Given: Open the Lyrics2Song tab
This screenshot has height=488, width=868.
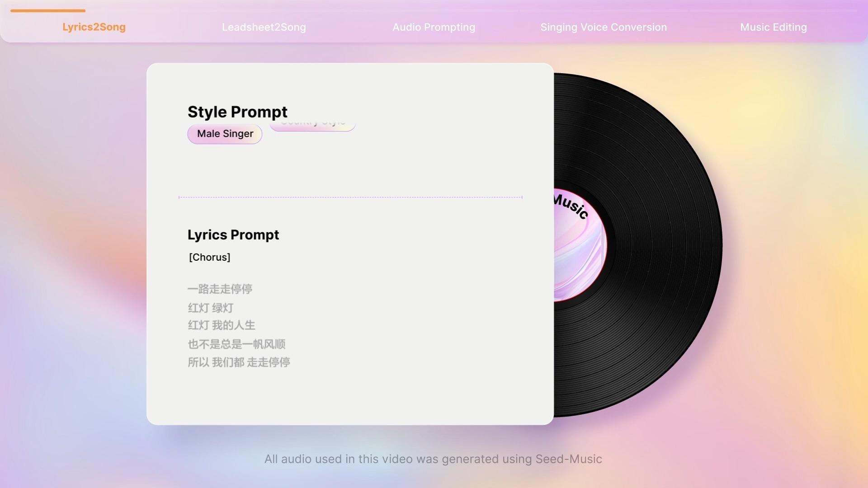Looking at the screenshot, I should [94, 27].
